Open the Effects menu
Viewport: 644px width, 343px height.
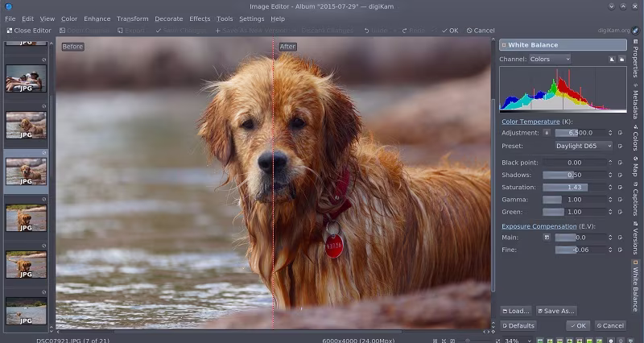(200, 19)
